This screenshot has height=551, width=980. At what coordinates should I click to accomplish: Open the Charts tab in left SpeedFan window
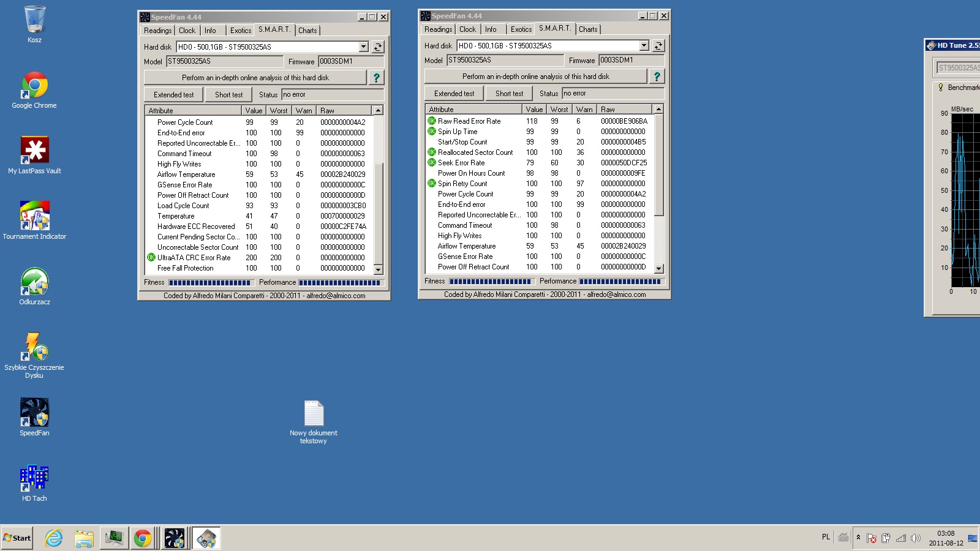pos(307,31)
